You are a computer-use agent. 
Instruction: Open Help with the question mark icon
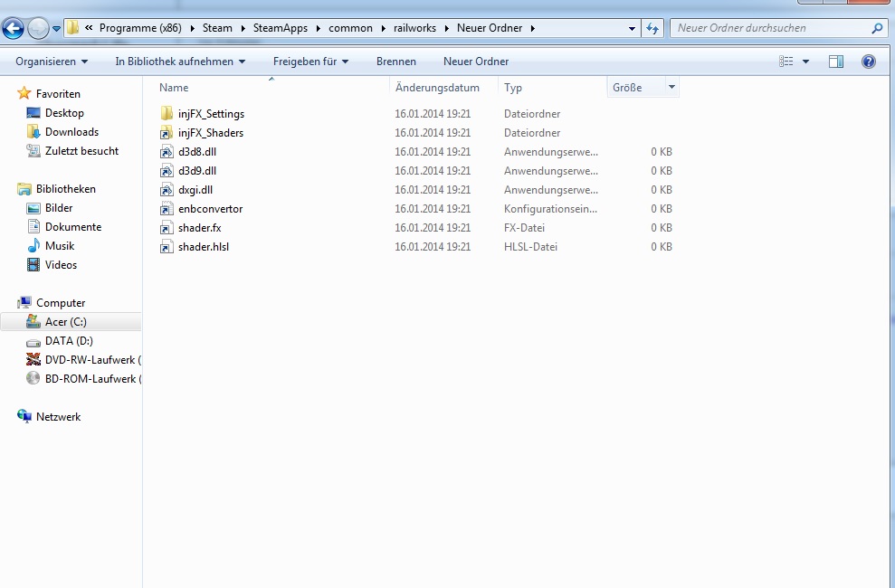868,61
